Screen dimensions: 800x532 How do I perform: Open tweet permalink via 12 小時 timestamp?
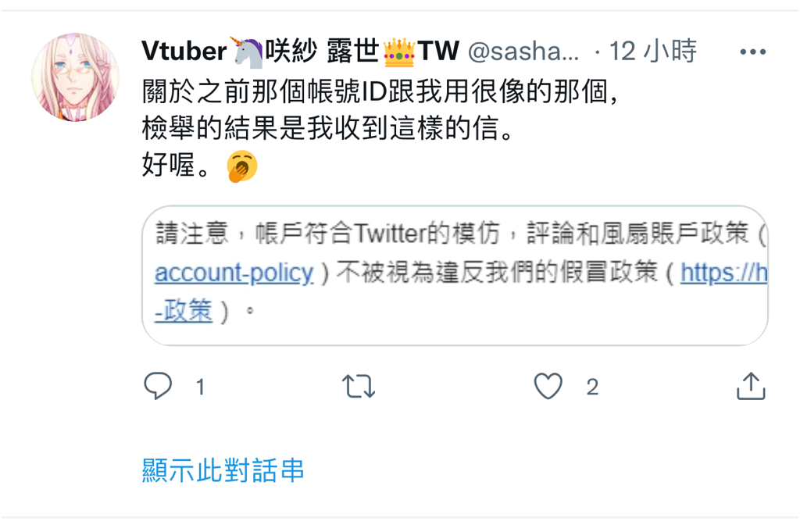[653, 52]
